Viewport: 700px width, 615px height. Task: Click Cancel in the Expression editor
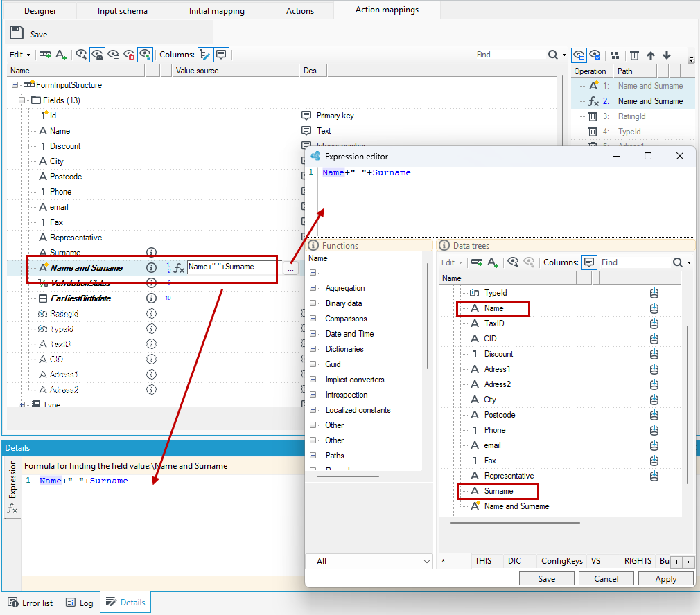tap(606, 578)
